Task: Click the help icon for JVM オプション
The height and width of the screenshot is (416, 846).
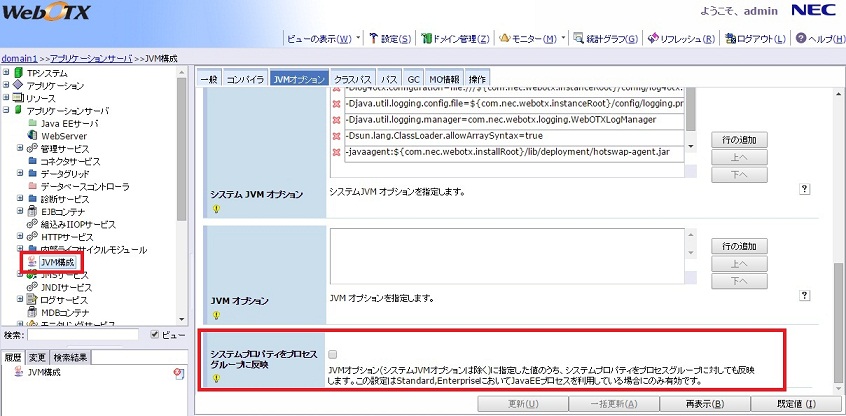Action: 804,296
